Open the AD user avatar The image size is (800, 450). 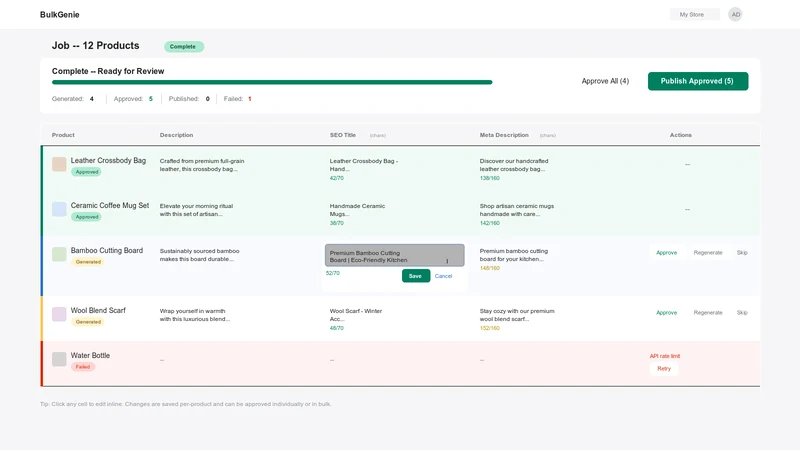[x=735, y=14]
